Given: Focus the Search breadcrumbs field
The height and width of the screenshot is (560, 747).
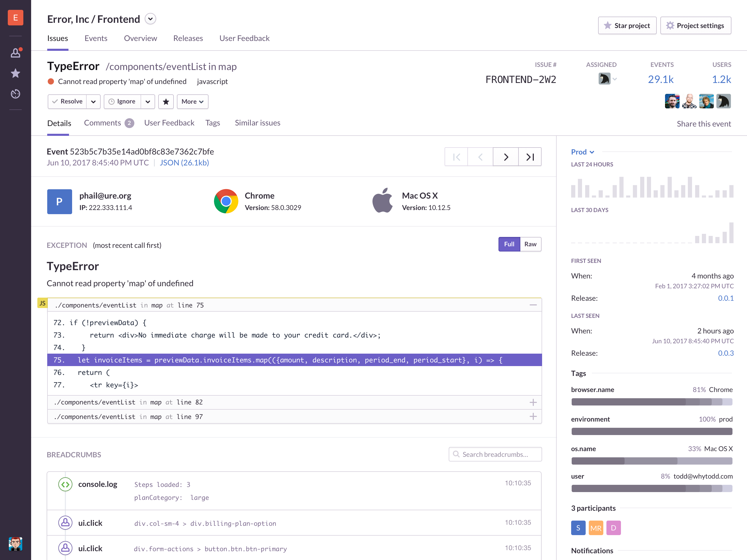Looking at the screenshot, I should (495, 454).
